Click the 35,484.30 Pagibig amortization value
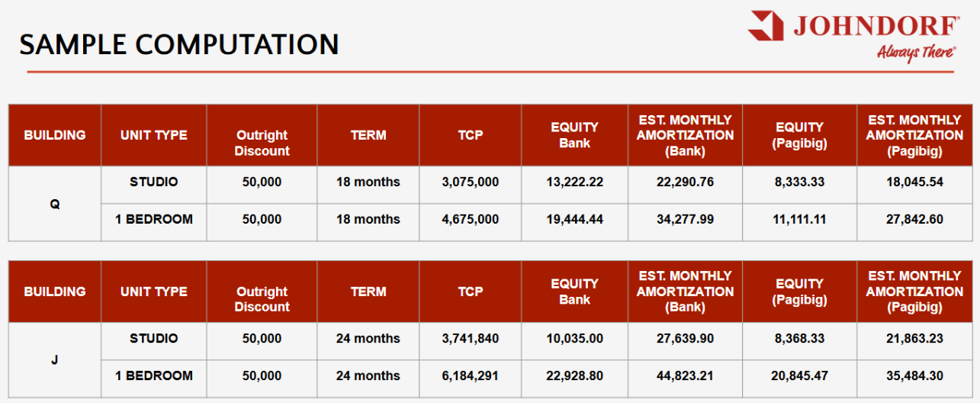Viewport: 980px width, 403px height. (x=914, y=376)
